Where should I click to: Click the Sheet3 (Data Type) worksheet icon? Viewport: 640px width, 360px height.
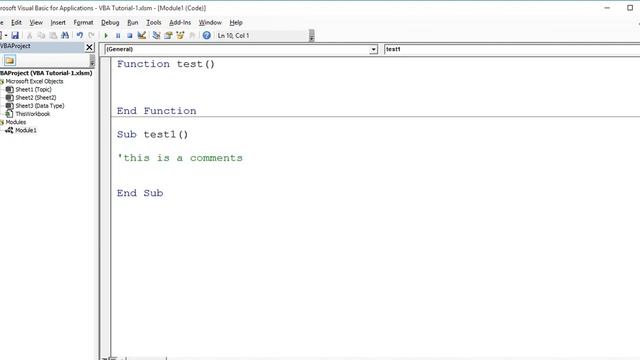9,106
